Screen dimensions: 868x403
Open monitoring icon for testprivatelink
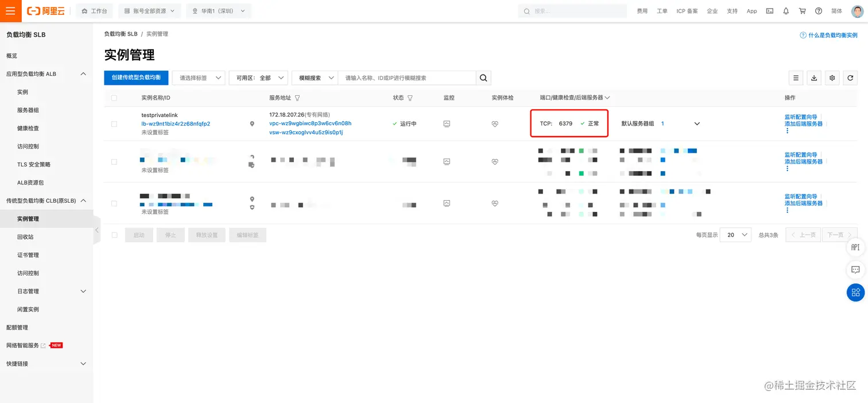tap(447, 123)
